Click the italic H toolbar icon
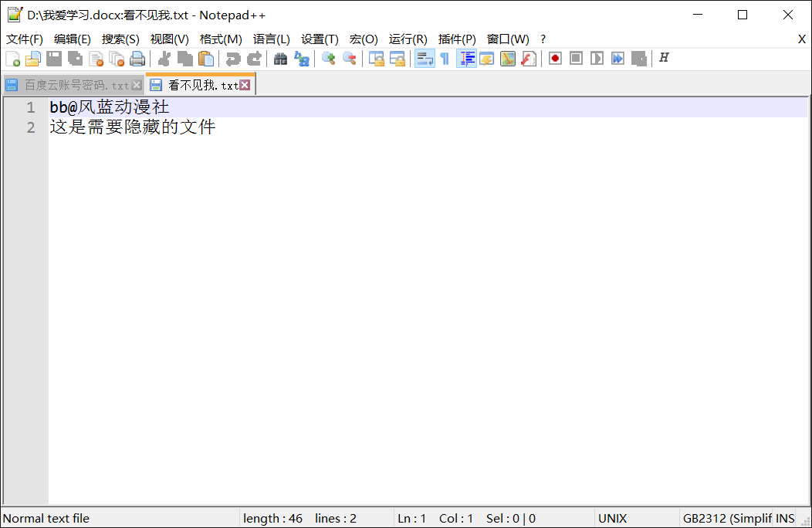Screen dimensions: 812x528 pos(664,59)
